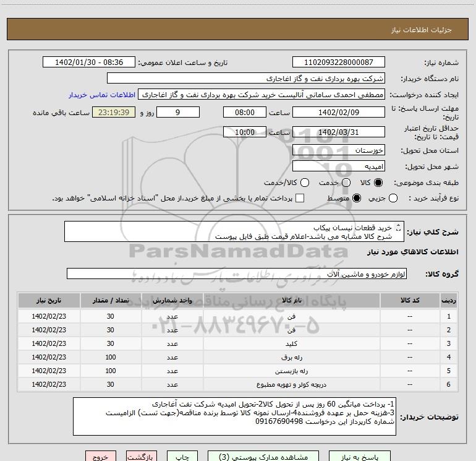Click the buyer organization name field

click(246, 79)
